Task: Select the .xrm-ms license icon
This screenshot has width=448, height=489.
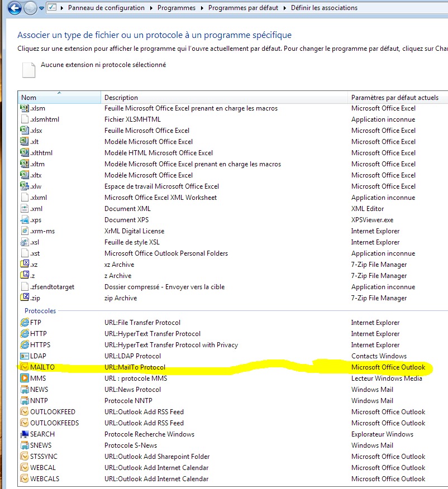Action: coord(25,231)
